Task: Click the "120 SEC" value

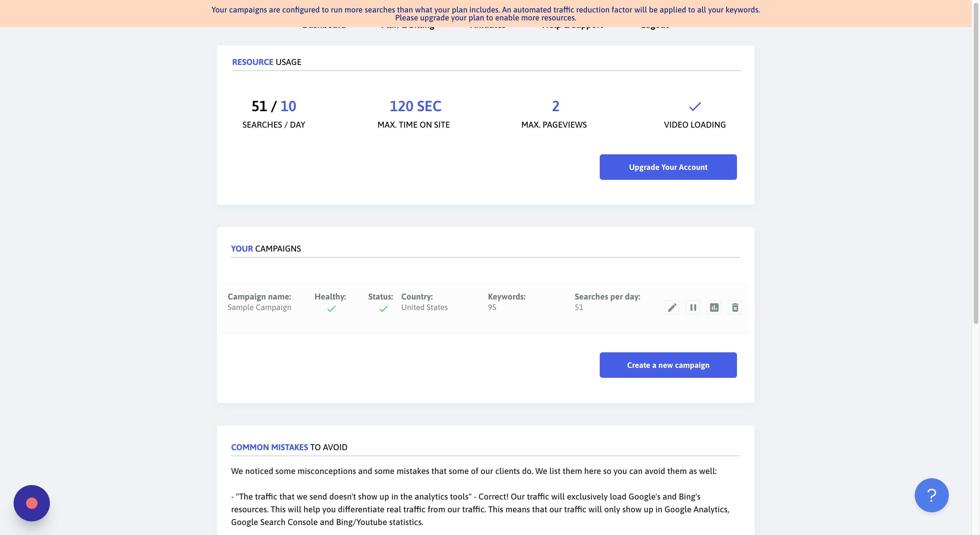Action: 415,106
